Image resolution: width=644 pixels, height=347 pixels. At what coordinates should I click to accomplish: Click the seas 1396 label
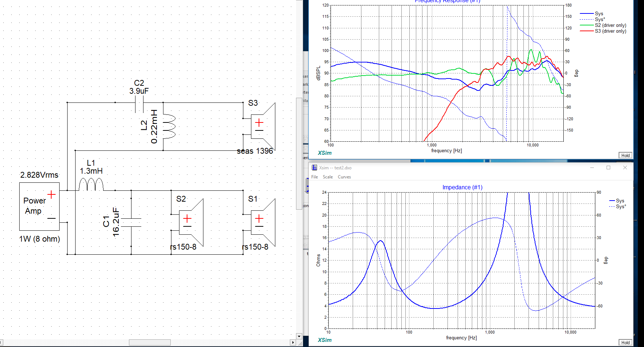(x=255, y=151)
